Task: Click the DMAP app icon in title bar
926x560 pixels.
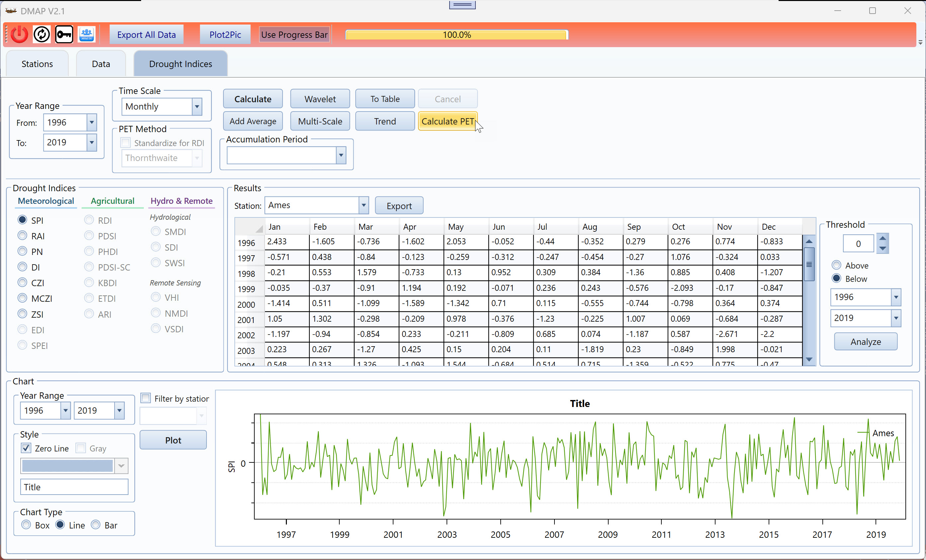Action: tap(11, 11)
